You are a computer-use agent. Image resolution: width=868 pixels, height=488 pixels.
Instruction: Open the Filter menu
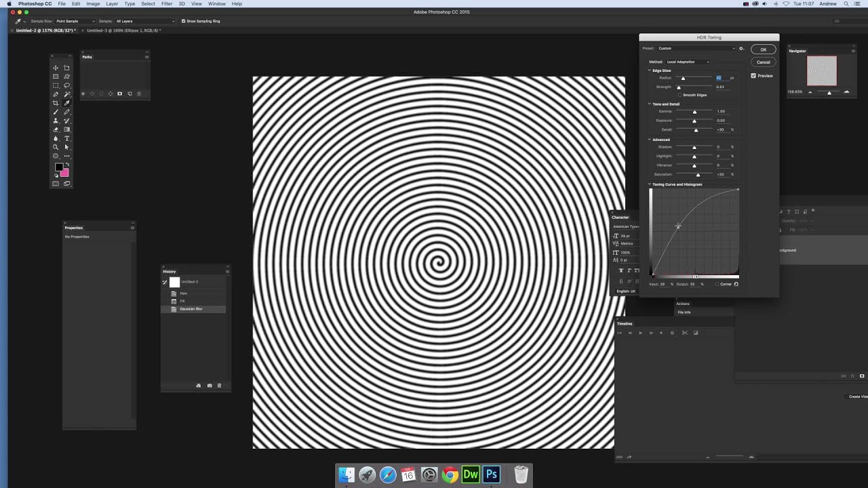pos(167,4)
